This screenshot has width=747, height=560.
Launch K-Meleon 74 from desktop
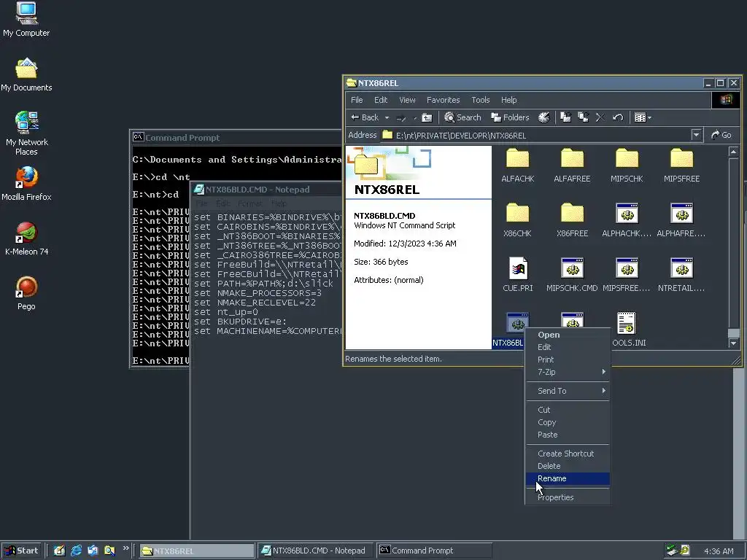26,238
